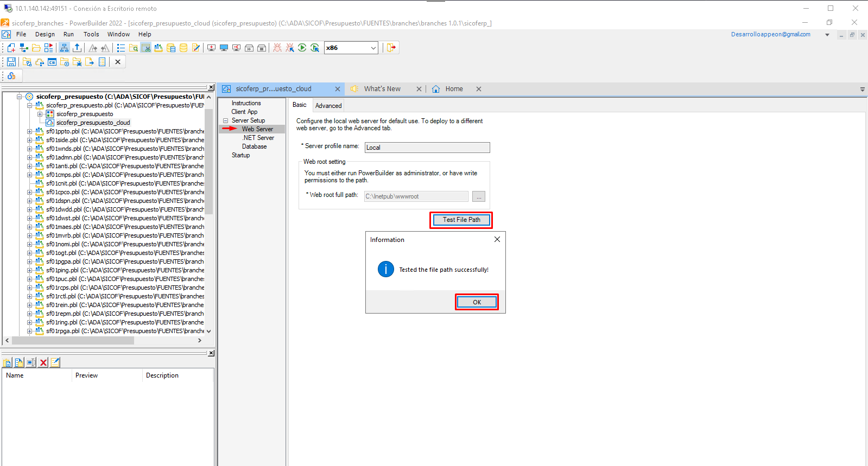Open the Tools menu
Viewport: 868px width, 466px height.
pos(91,34)
